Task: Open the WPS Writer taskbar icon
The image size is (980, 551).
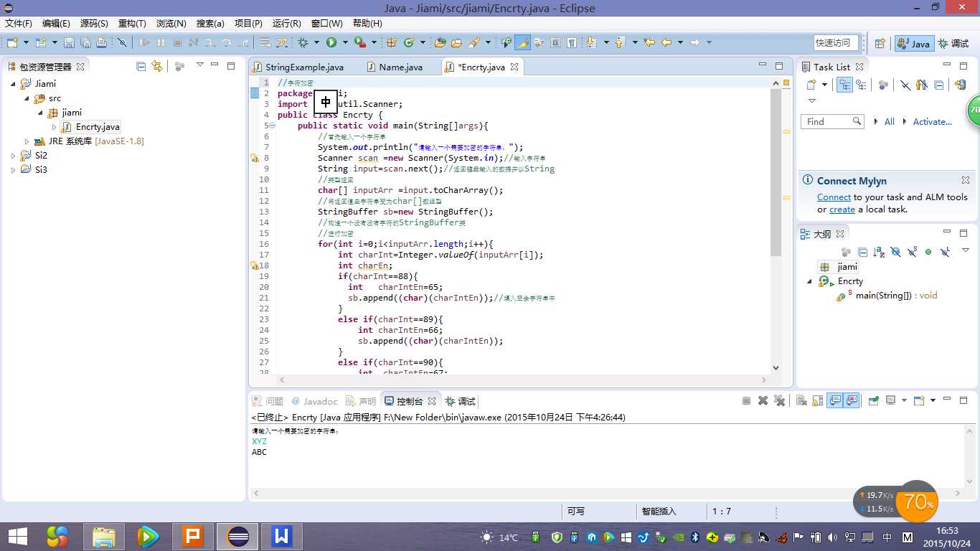Action: click(x=281, y=537)
